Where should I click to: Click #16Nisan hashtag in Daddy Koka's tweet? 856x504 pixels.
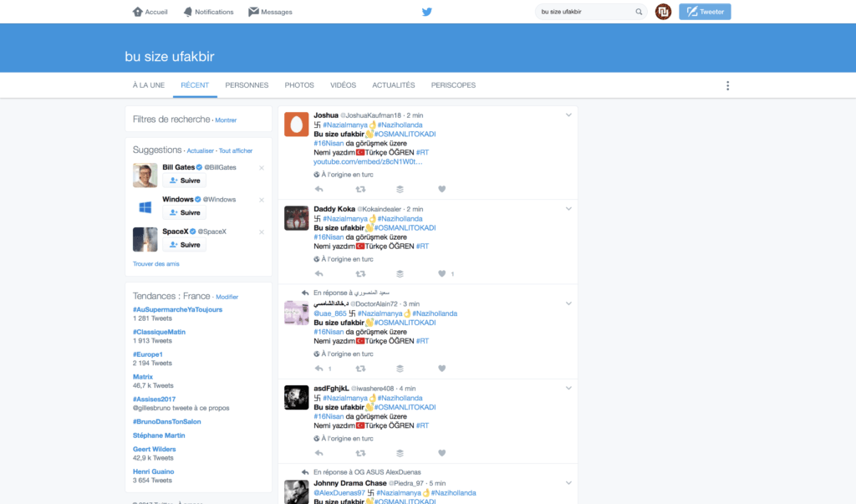click(329, 237)
